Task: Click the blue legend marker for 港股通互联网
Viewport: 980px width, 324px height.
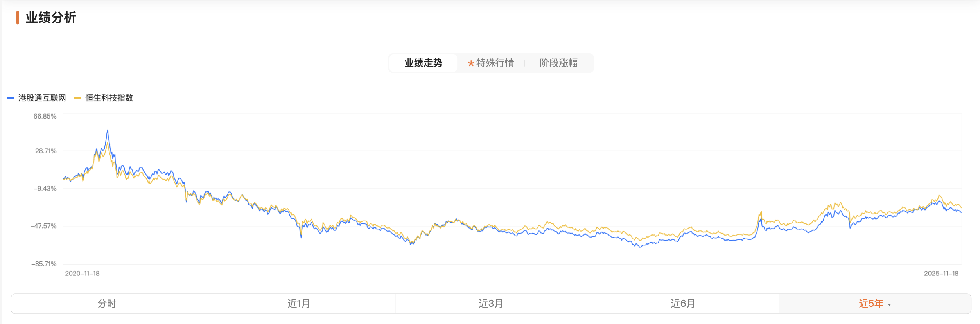Action: click(11, 98)
